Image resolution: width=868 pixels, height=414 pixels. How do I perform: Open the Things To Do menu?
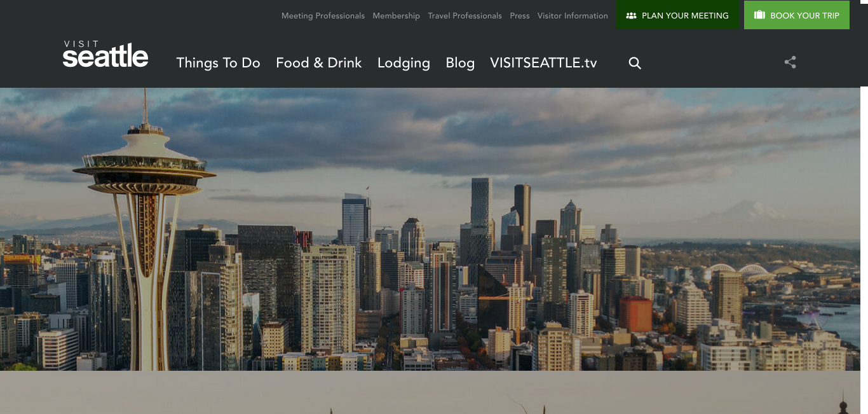pos(218,63)
